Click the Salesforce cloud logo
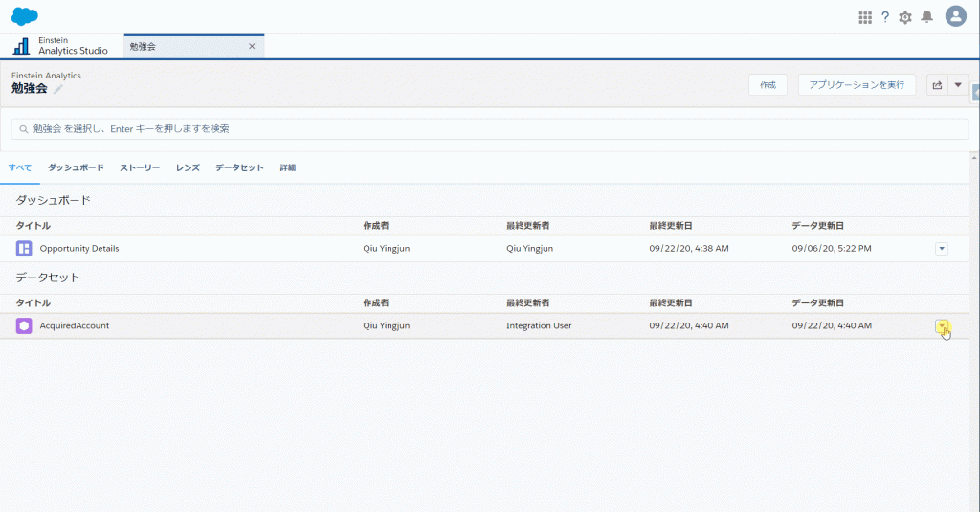The width and height of the screenshot is (980, 512). pyautogui.click(x=25, y=16)
